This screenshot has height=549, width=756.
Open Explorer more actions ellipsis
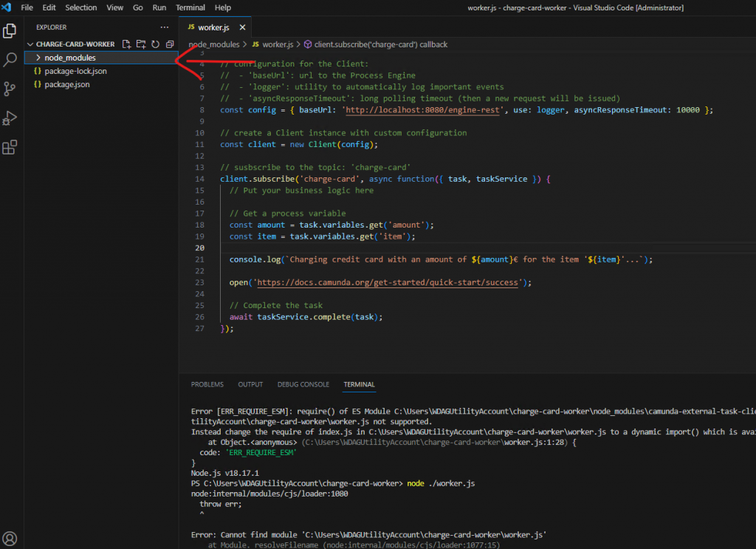(x=165, y=27)
